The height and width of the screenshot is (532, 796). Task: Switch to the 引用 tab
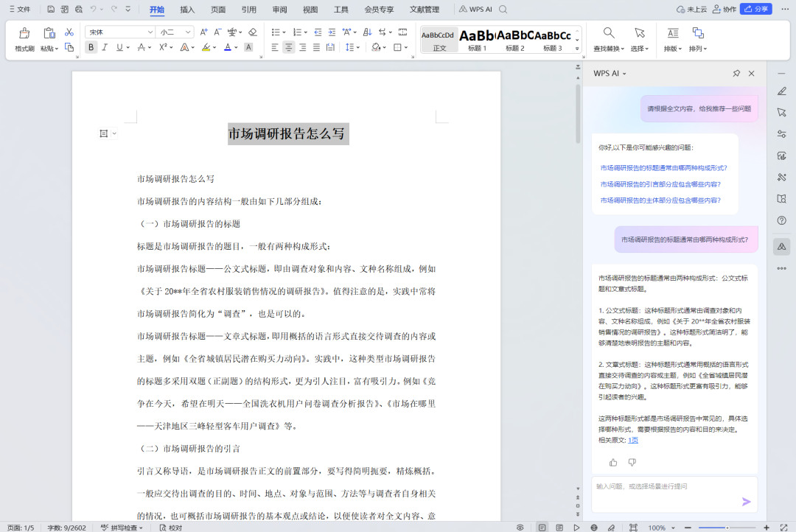click(x=249, y=9)
